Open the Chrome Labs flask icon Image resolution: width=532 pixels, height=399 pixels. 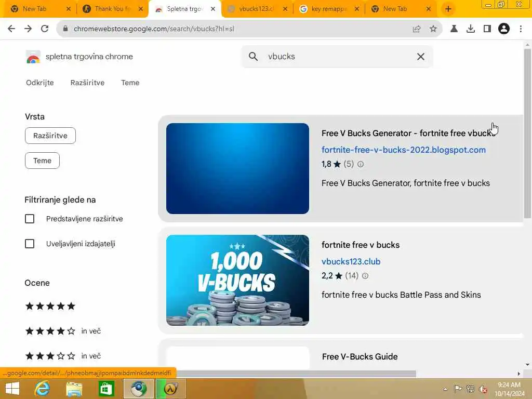[454, 29]
